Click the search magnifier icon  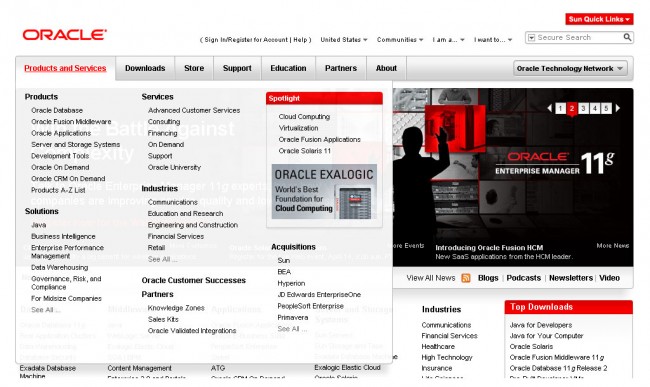click(x=627, y=37)
